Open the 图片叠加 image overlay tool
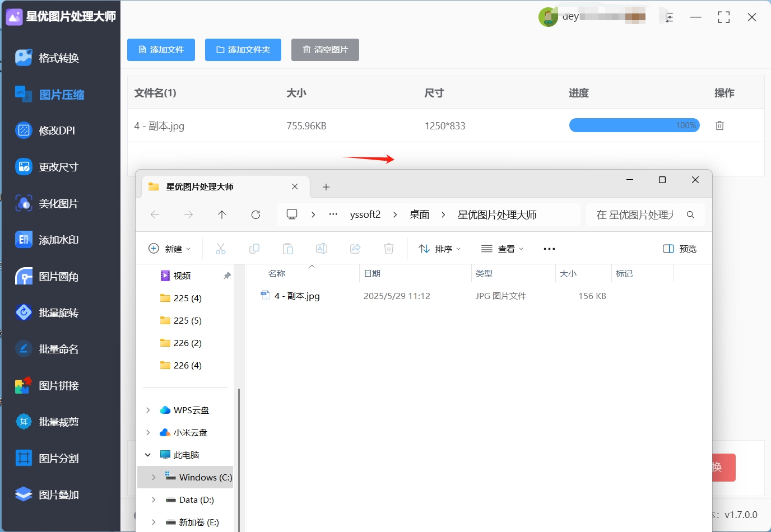The image size is (771, 532). pyautogui.click(x=48, y=494)
